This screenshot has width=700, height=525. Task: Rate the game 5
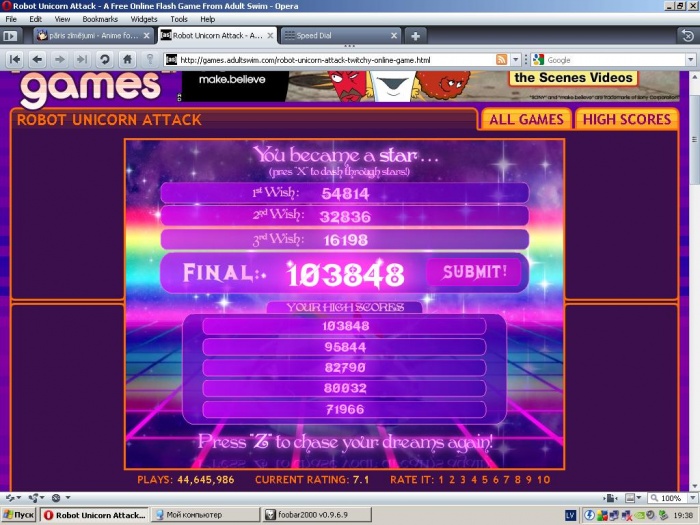pyautogui.click(x=484, y=480)
